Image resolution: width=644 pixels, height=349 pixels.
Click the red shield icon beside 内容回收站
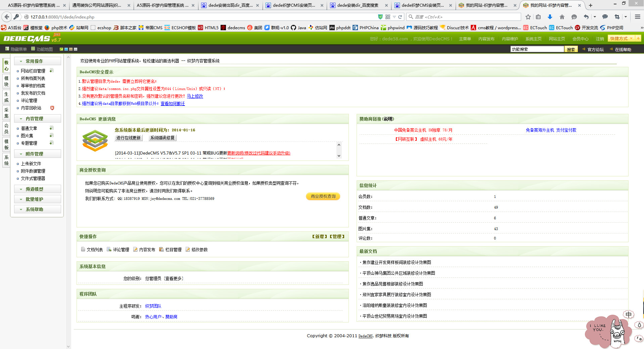(x=52, y=108)
